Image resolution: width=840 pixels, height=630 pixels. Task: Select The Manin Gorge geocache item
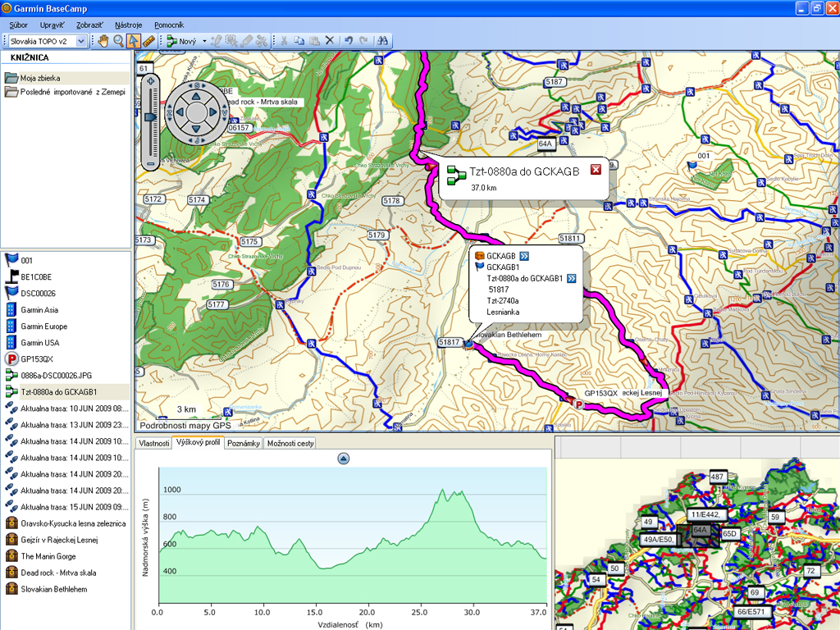tap(48, 556)
